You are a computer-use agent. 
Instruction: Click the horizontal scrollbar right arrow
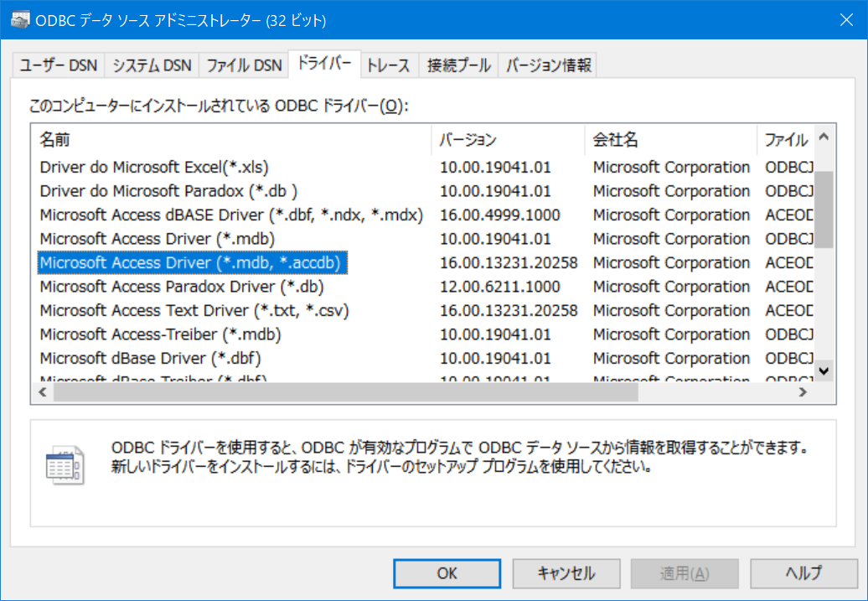coord(803,392)
